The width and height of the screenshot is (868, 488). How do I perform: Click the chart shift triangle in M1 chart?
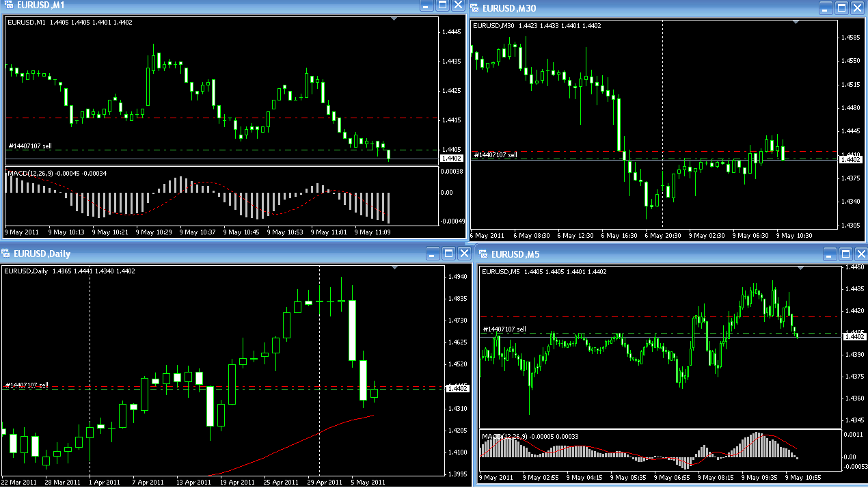(394, 19)
